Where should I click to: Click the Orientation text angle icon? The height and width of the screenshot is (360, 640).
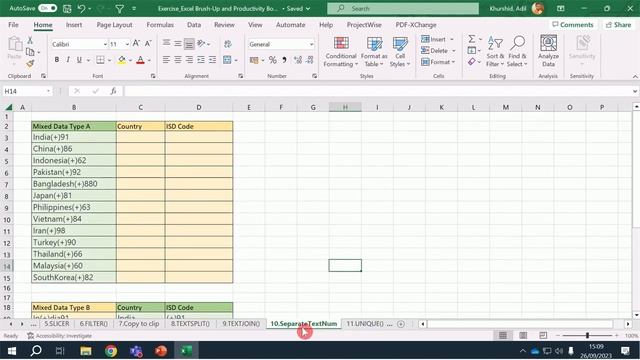[x=201, y=43]
